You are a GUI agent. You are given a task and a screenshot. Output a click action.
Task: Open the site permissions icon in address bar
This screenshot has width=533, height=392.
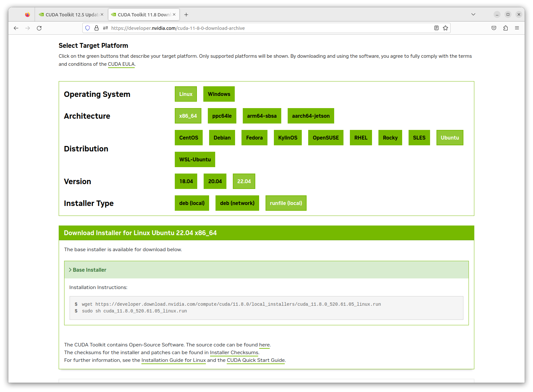tap(106, 28)
